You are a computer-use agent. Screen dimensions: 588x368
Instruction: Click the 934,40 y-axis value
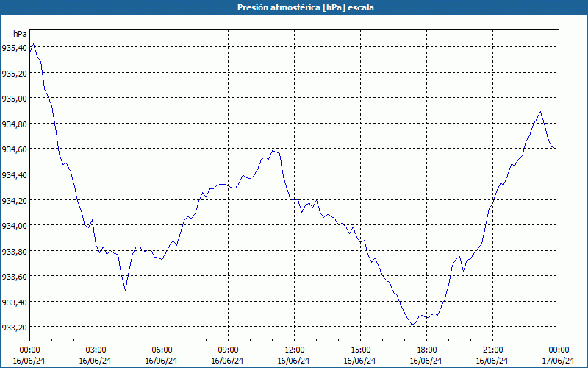point(14,175)
